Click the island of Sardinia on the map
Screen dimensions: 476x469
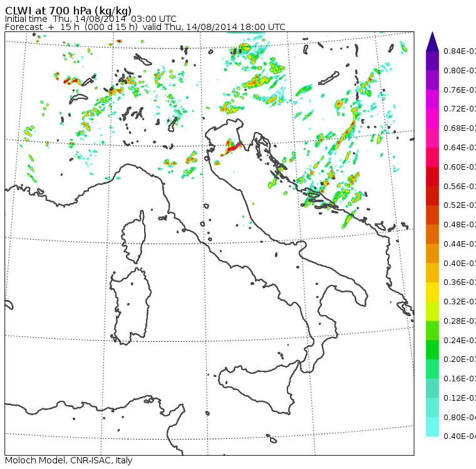tap(130, 307)
